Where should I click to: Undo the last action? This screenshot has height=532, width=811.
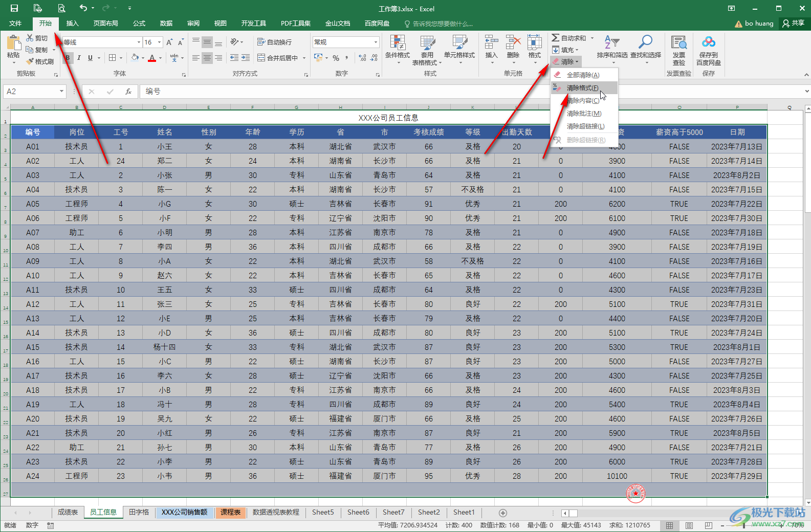click(x=83, y=8)
